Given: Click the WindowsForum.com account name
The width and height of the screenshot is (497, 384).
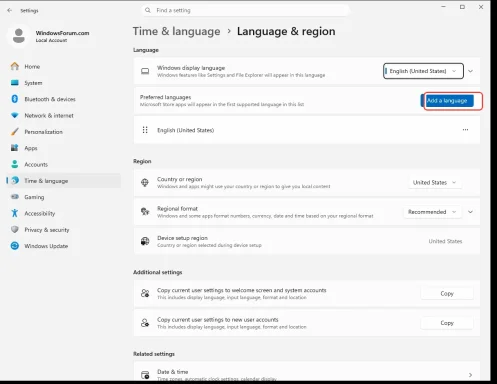Looking at the screenshot, I should click(x=62, y=33).
